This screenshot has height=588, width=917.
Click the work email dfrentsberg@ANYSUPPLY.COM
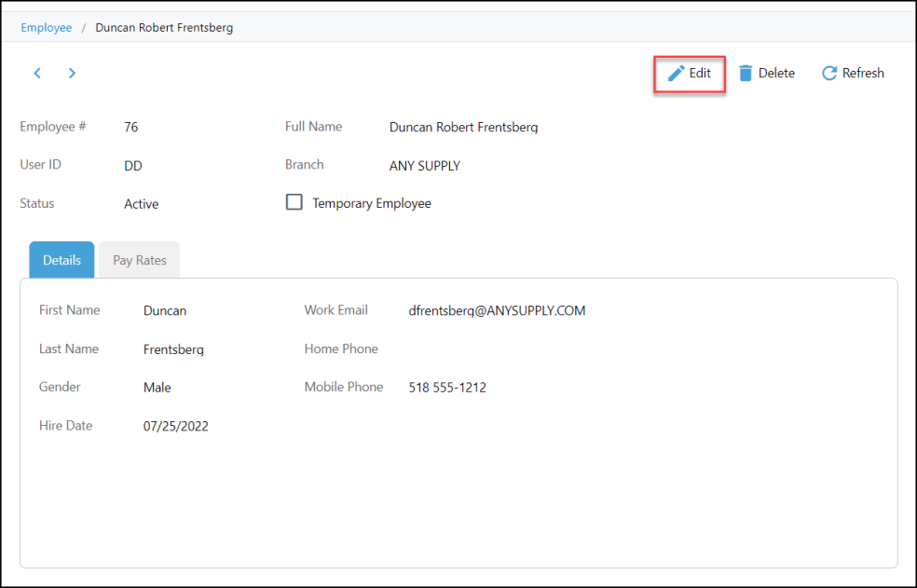(497, 310)
